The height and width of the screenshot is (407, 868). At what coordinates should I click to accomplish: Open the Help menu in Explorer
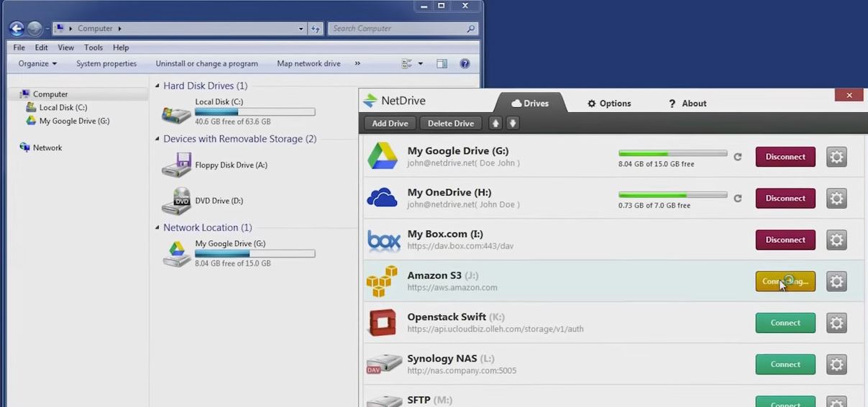pos(121,47)
